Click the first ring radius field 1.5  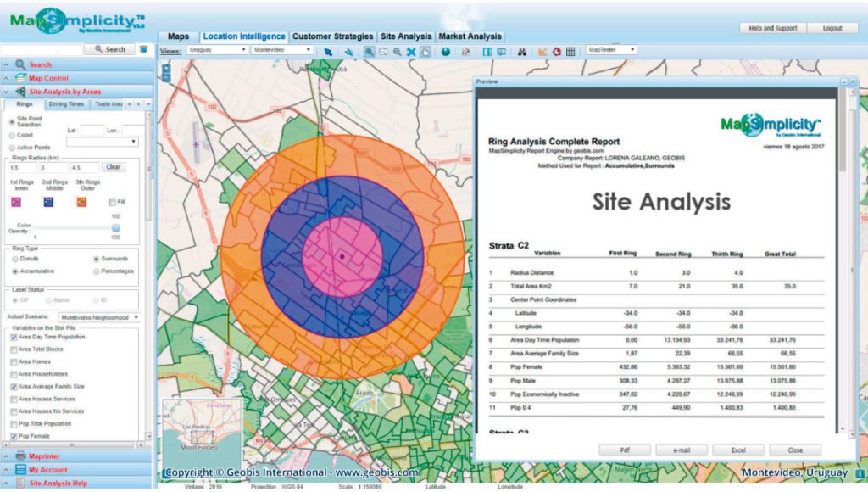click(22, 167)
